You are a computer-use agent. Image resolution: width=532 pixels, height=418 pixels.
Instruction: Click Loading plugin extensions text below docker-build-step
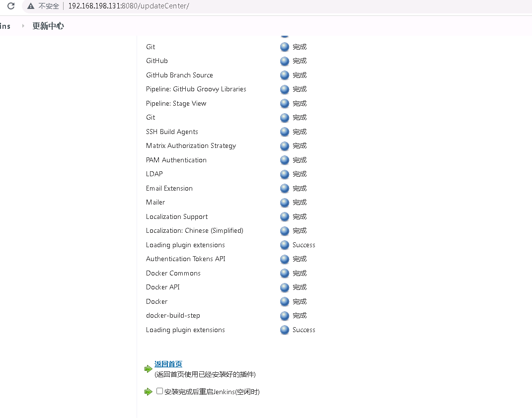click(185, 330)
